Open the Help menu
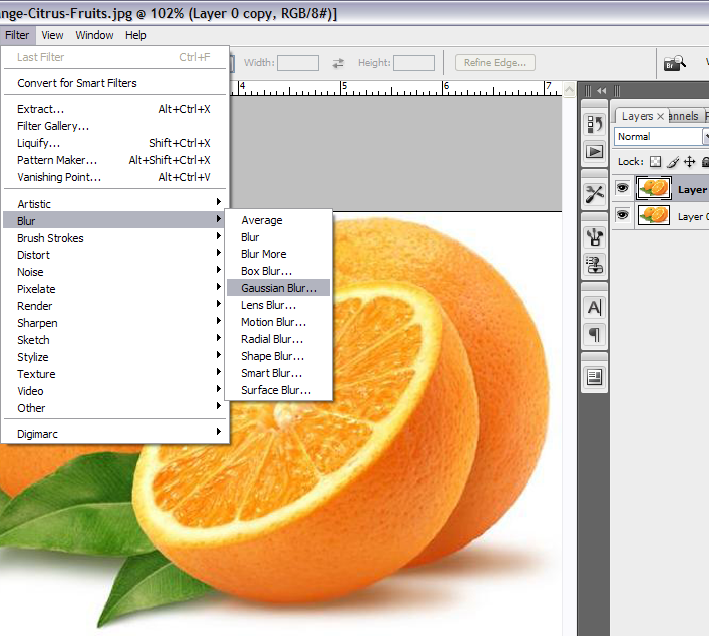 [136, 35]
